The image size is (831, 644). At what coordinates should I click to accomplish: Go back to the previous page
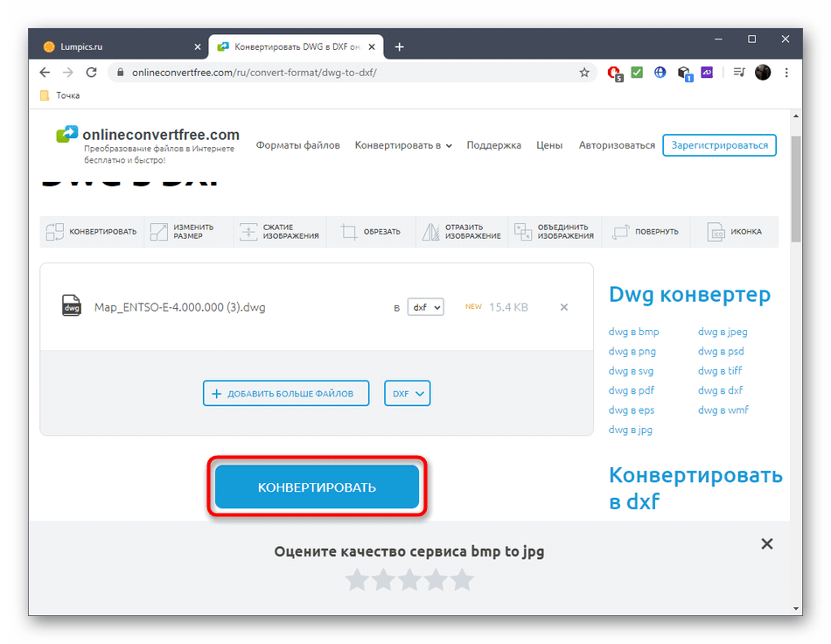pos(45,72)
